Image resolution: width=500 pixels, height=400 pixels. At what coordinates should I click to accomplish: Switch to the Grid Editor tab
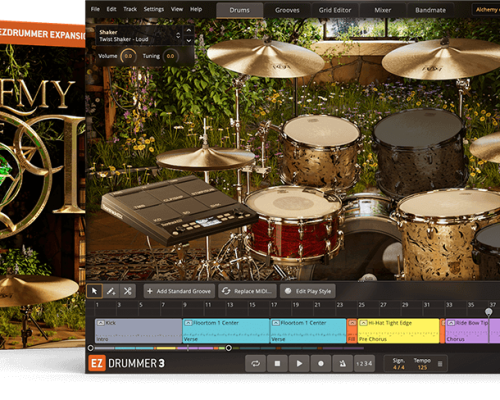[335, 10]
